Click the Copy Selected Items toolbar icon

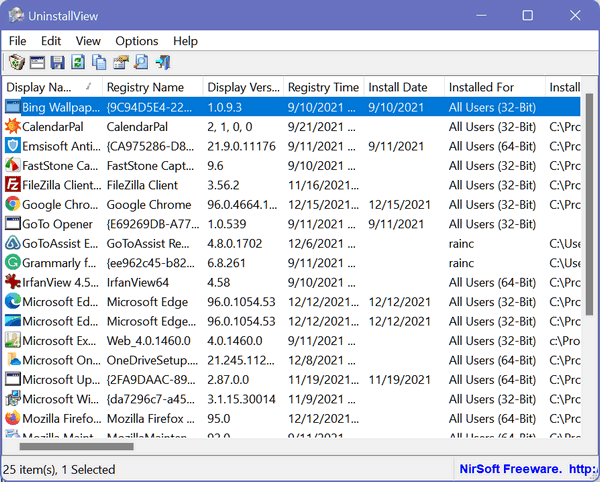click(99, 62)
